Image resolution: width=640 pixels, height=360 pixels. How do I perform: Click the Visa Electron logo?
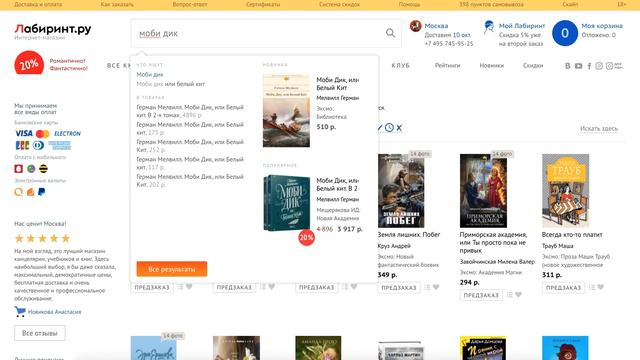67,133
